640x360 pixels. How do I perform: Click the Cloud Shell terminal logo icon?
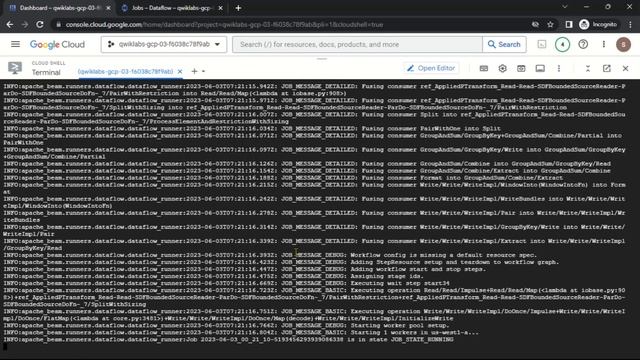[15, 68]
